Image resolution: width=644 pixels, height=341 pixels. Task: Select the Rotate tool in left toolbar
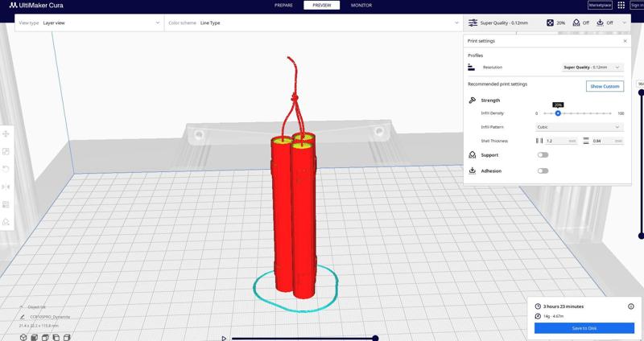coord(6,169)
